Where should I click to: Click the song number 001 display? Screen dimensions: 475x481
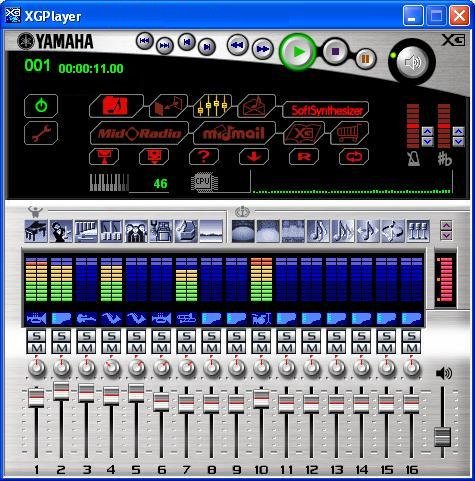(x=37, y=65)
